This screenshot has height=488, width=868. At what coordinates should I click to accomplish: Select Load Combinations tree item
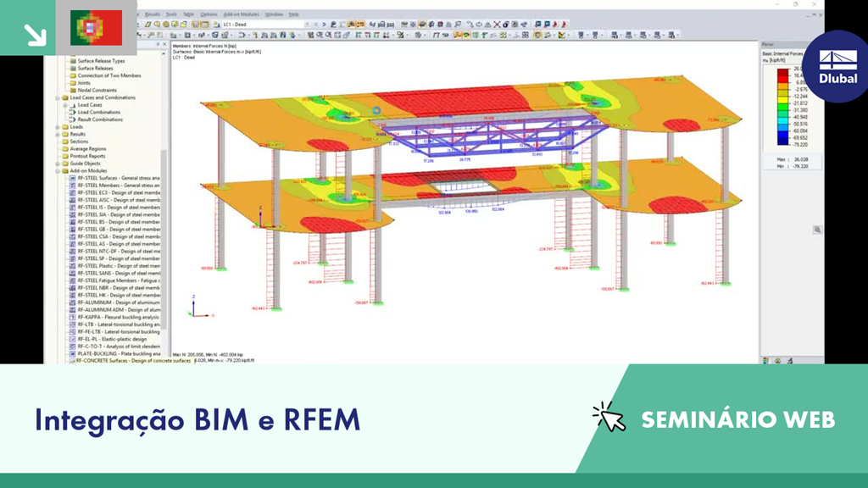point(98,112)
